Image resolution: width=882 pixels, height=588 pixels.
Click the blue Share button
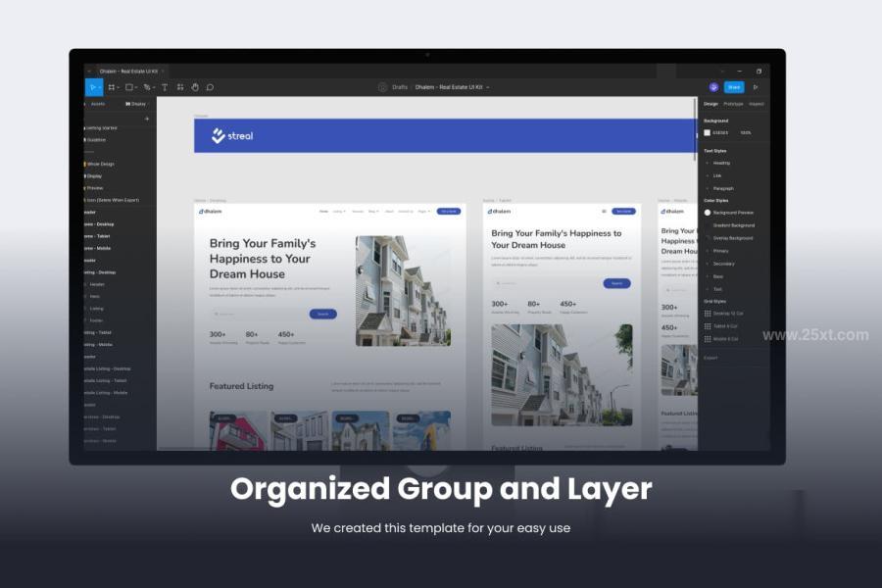734,87
